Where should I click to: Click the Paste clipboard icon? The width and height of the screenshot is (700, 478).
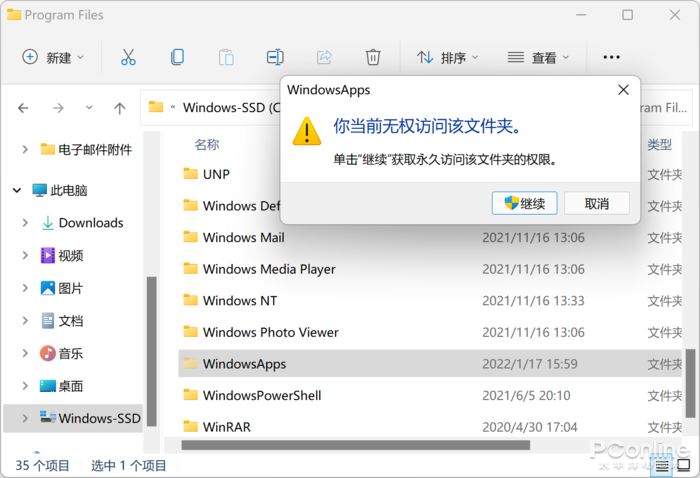226,57
